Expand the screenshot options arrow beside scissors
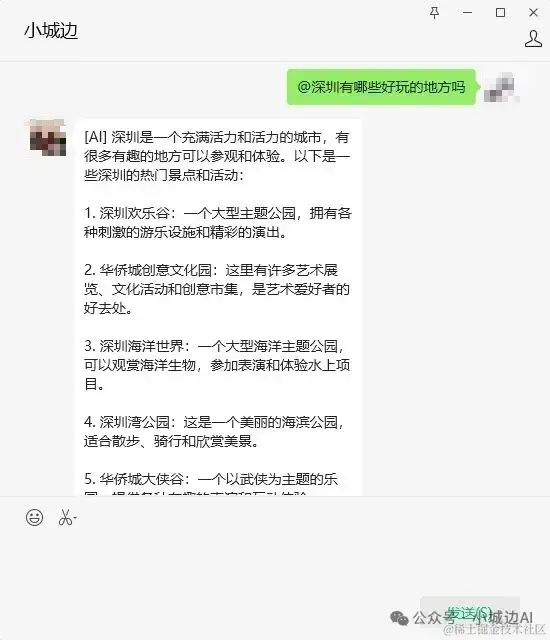 pyautogui.click(x=75, y=518)
